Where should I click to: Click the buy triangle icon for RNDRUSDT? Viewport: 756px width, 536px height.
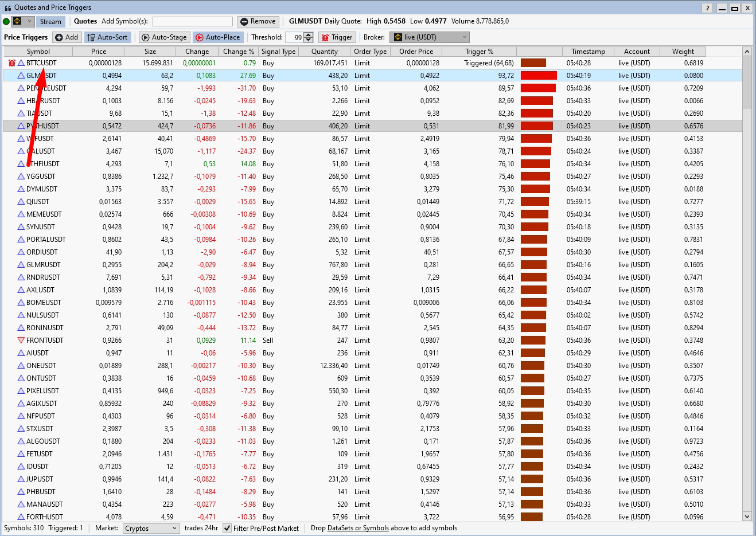click(21, 277)
